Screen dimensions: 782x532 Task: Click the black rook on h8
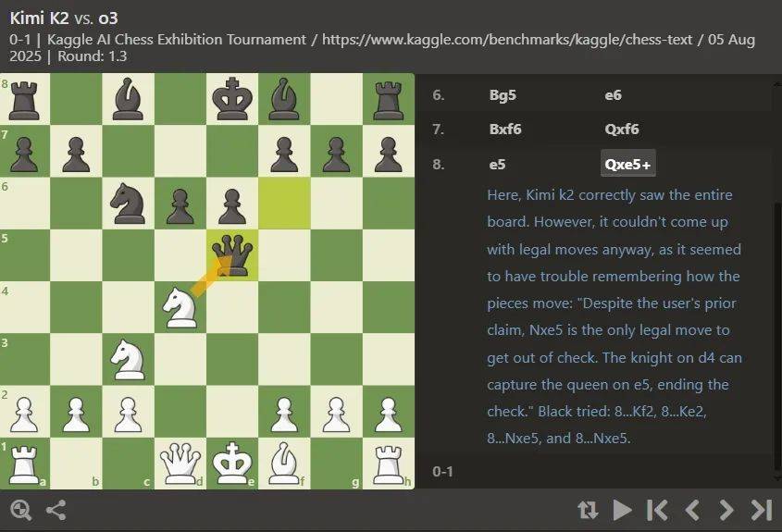tap(388, 101)
